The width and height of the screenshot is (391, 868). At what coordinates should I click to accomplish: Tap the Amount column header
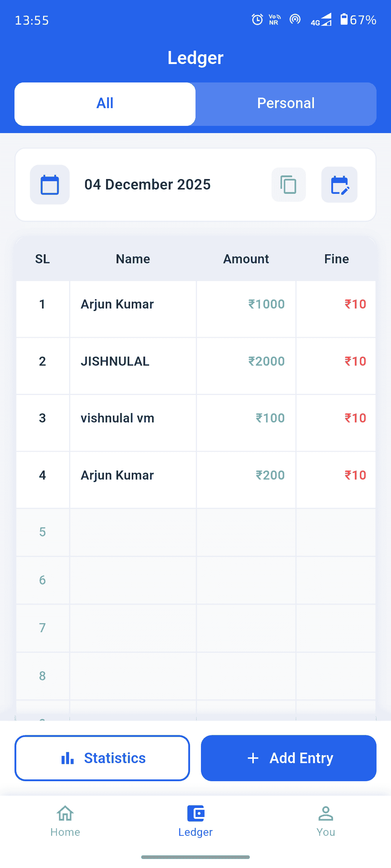[246, 259]
